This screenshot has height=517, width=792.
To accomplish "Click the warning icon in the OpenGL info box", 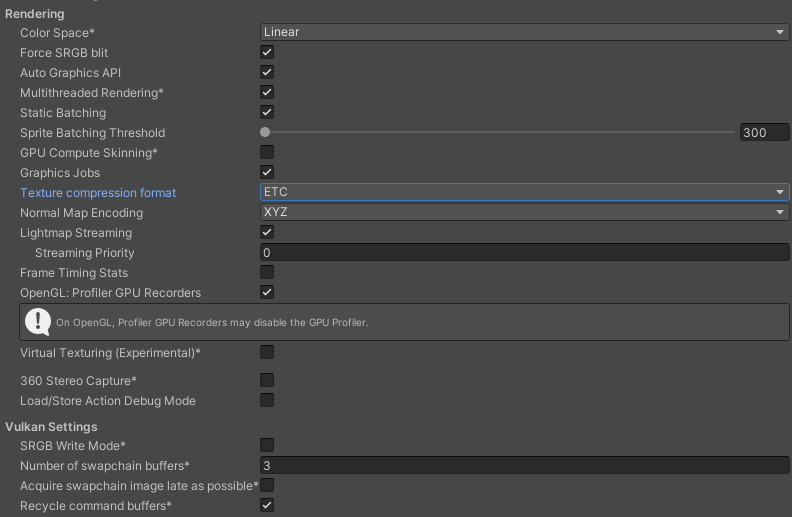I will [x=37, y=321].
